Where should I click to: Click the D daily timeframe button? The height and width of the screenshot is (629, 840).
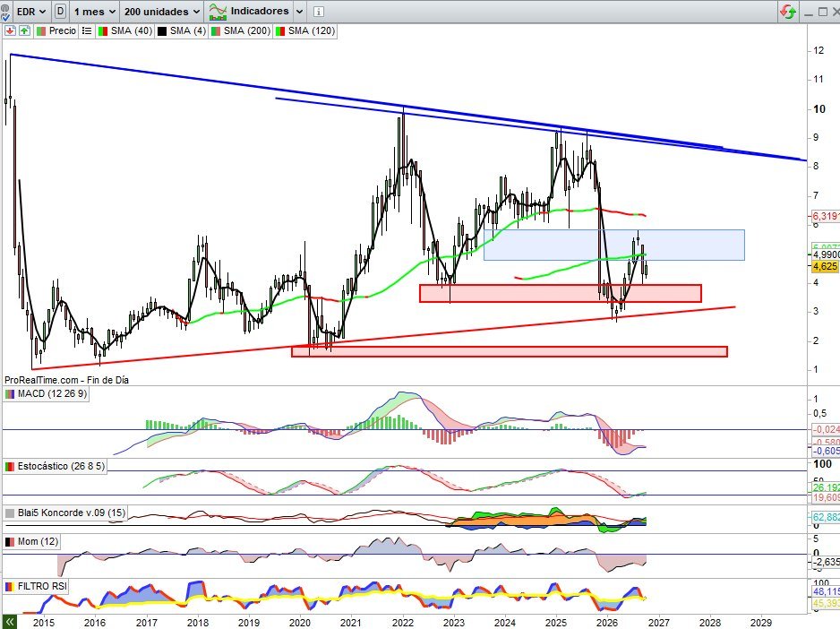61,12
